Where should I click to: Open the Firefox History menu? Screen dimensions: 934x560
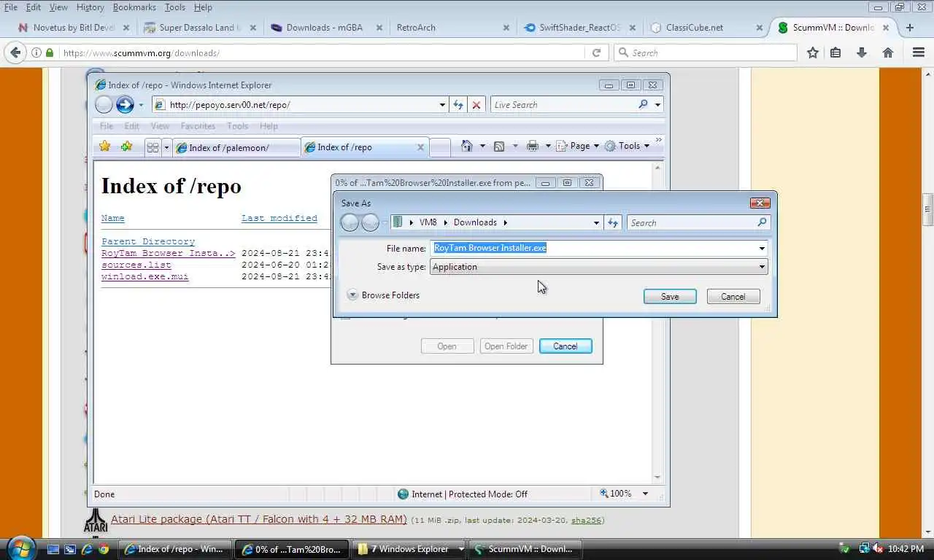pyautogui.click(x=90, y=7)
